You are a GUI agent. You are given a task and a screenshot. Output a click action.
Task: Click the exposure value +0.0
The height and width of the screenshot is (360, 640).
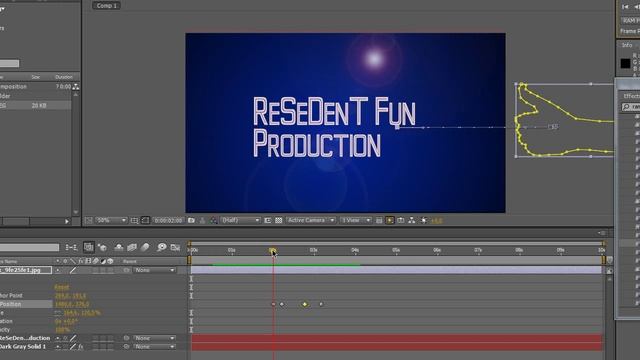tap(436, 221)
